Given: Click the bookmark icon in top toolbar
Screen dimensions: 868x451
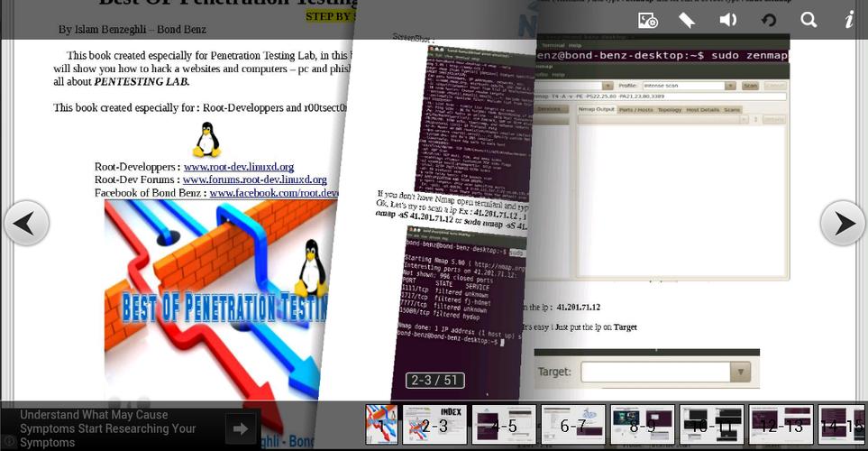Looking at the screenshot, I should point(687,20).
